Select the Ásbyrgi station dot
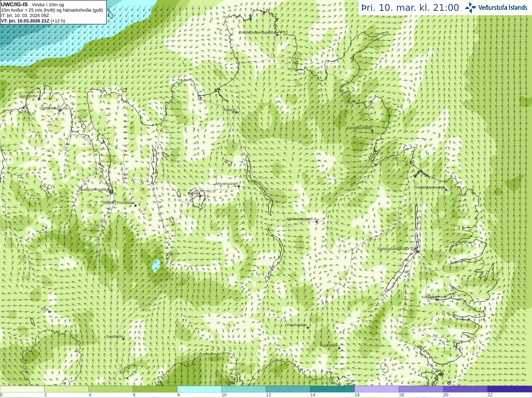 (236, 112)
